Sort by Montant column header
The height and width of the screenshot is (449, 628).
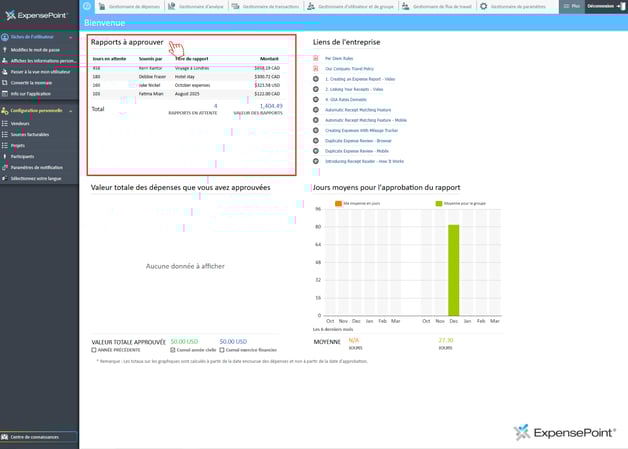(x=269, y=59)
